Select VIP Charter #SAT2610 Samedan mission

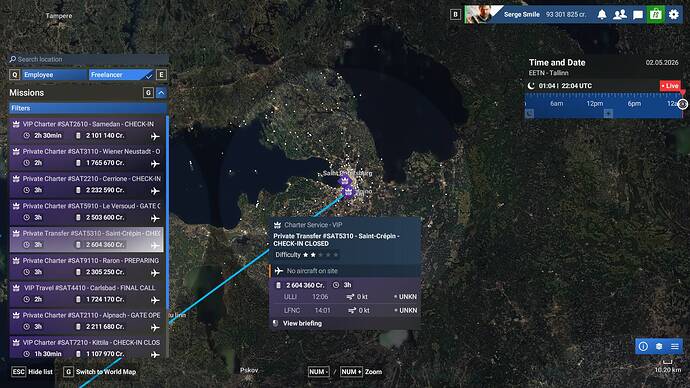[86, 130]
